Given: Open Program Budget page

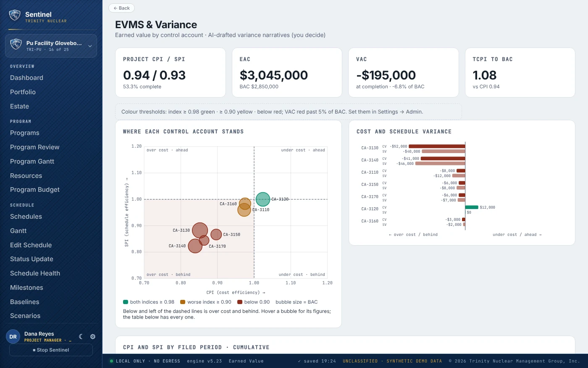Looking at the screenshot, I should (x=35, y=190).
